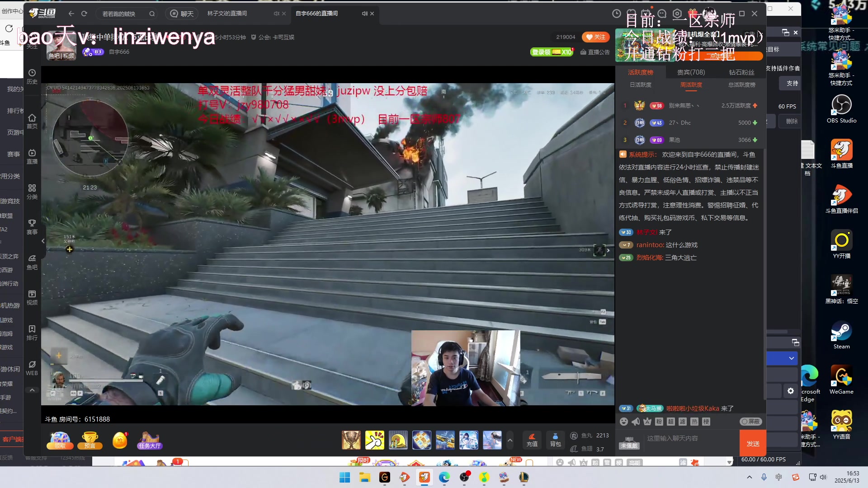This screenshot has width=868, height=488.
Task: Switch to 周活跃度 ranking
Action: 691,85
